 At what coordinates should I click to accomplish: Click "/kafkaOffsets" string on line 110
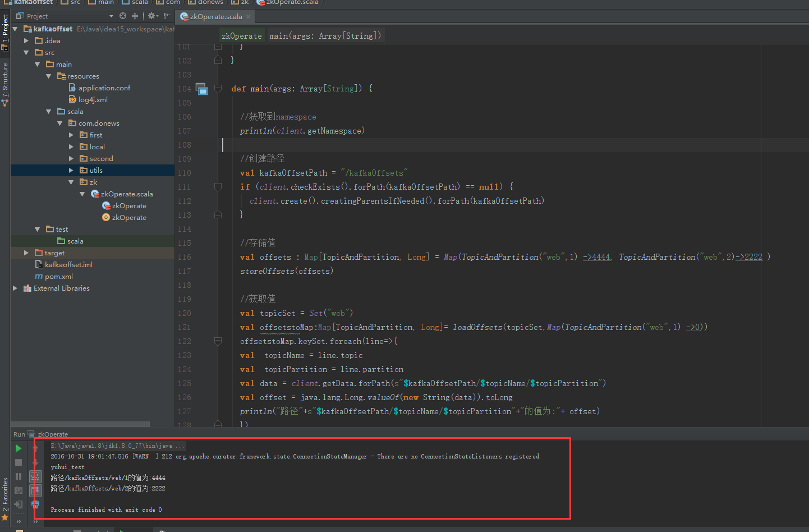[x=374, y=173]
